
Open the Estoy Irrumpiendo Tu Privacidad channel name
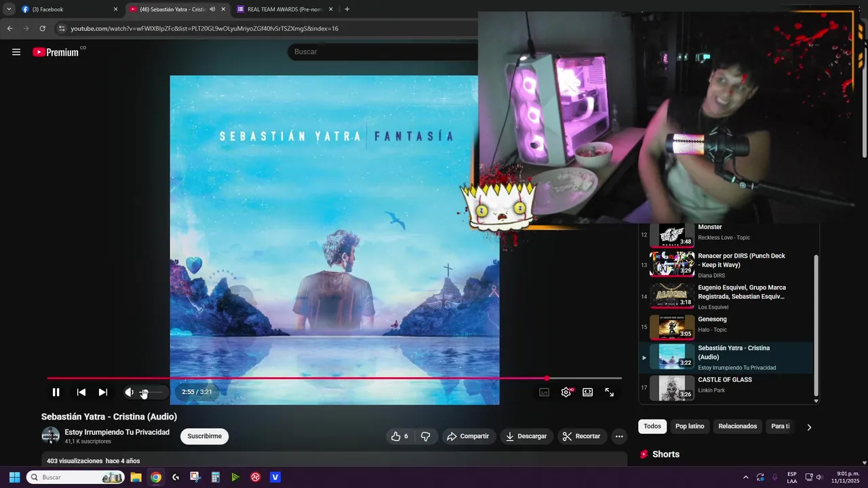[x=117, y=432]
